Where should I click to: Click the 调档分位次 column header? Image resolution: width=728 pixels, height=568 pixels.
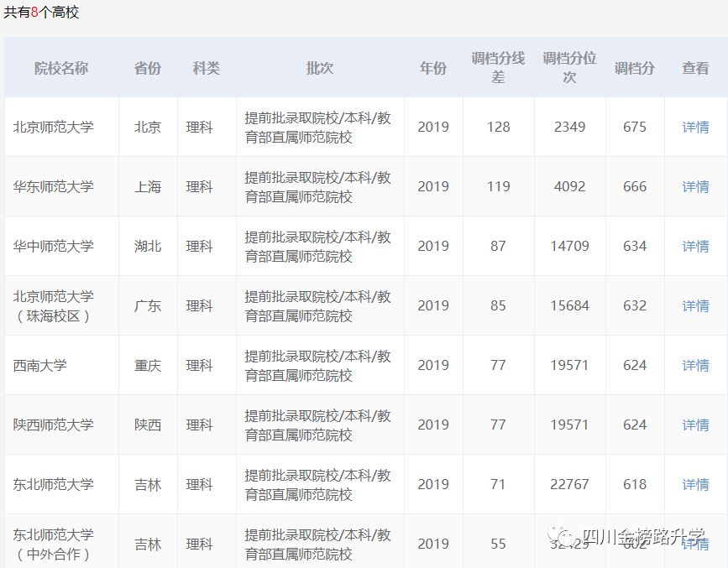pos(569,68)
